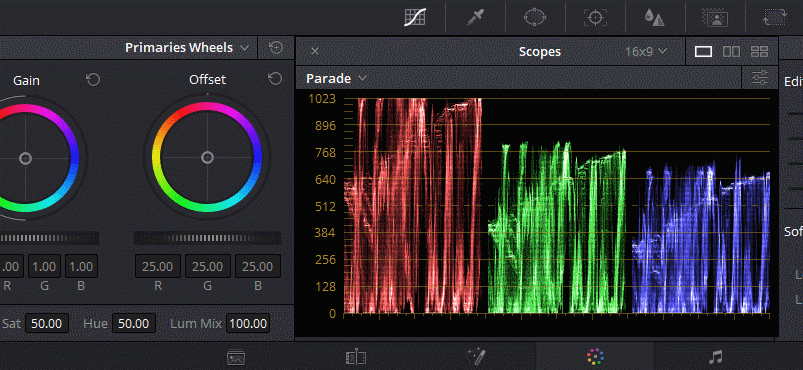Go to the Color page

tap(596, 357)
